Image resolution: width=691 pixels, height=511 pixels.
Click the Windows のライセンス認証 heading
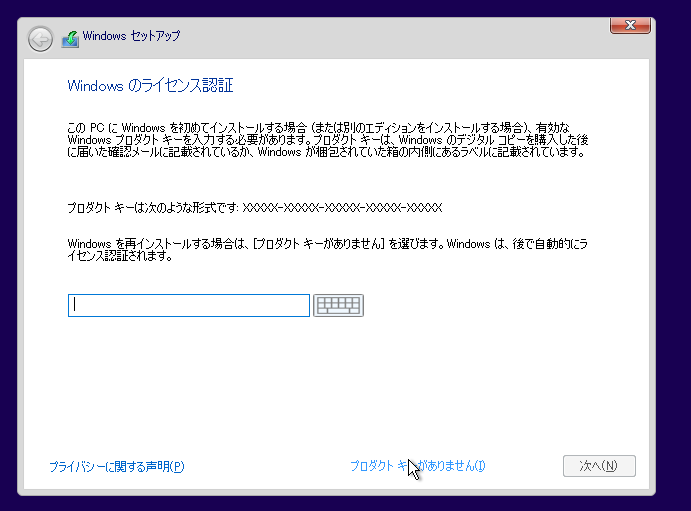pos(150,85)
